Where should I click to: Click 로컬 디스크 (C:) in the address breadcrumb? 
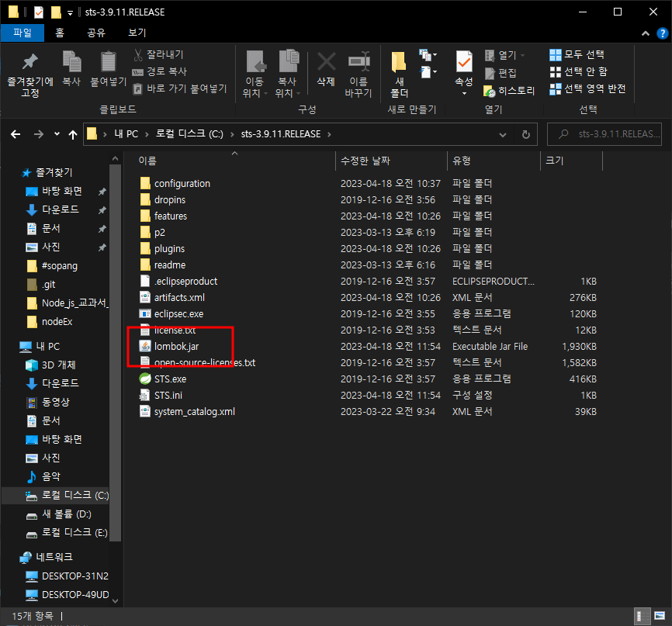(x=189, y=134)
